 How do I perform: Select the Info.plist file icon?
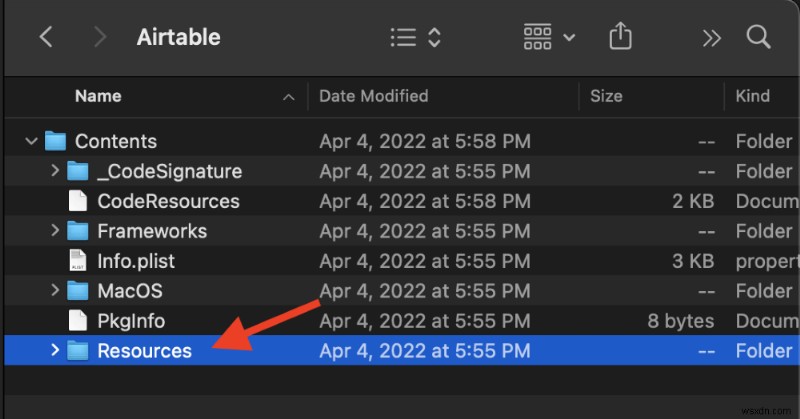click(77, 261)
